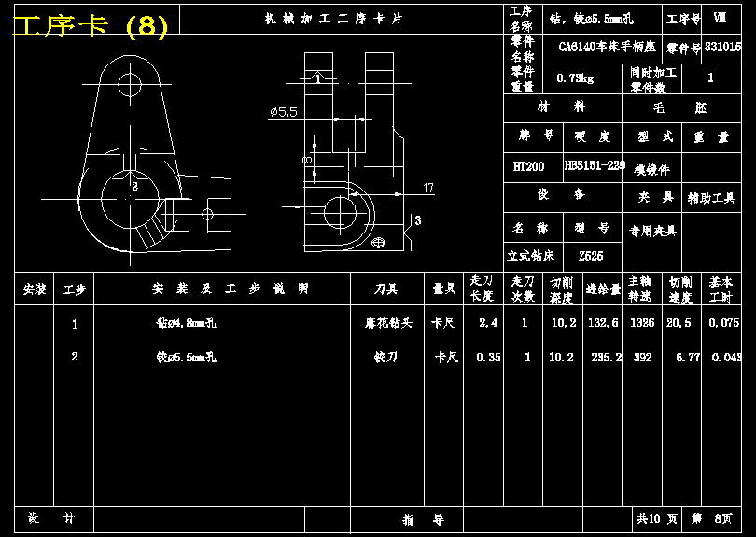Select the part weight 0.73kg
Screen dimensions: 756x537
[x=575, y=78]
